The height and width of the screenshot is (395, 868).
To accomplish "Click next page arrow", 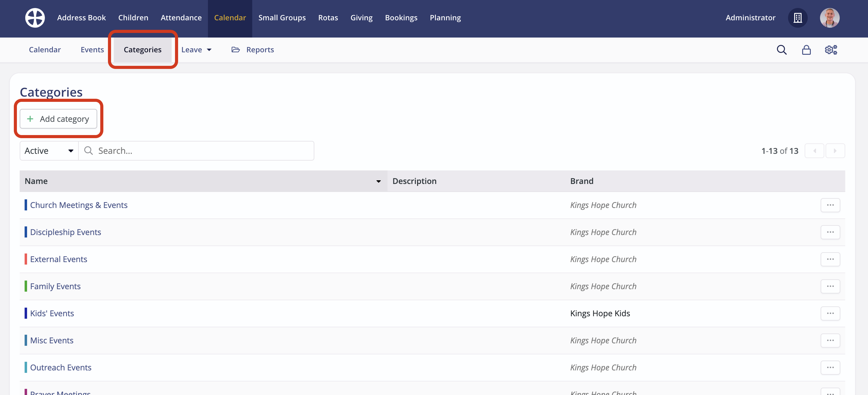I will click(x=835, y=151).
